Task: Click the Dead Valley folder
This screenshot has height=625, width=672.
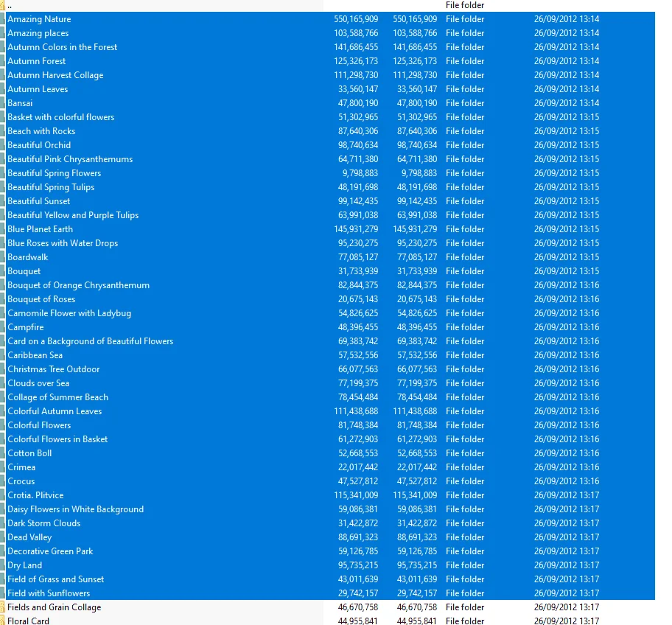Action: point(29,537)
